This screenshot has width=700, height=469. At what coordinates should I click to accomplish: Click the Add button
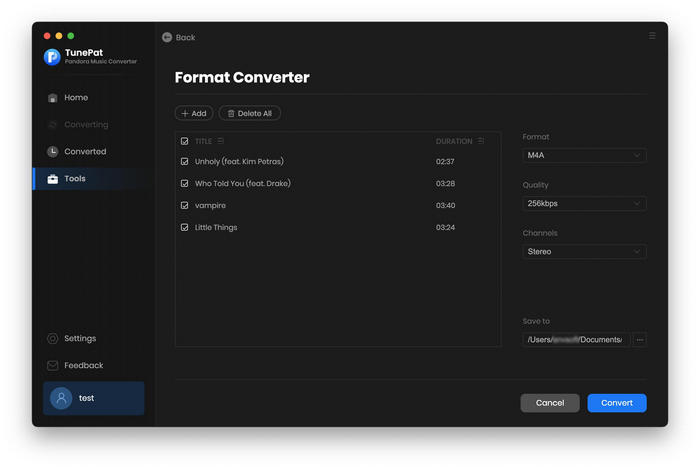(x=194, y=113)
